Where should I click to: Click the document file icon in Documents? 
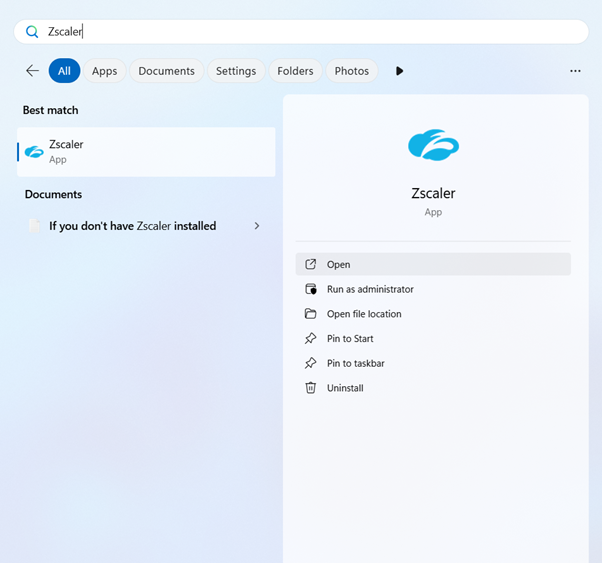point(35,226)
